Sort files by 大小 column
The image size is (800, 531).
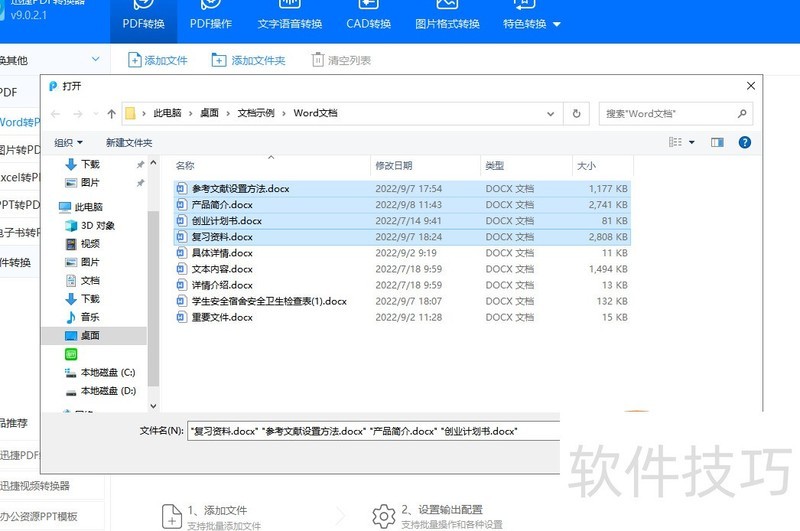tap(603, 165)
